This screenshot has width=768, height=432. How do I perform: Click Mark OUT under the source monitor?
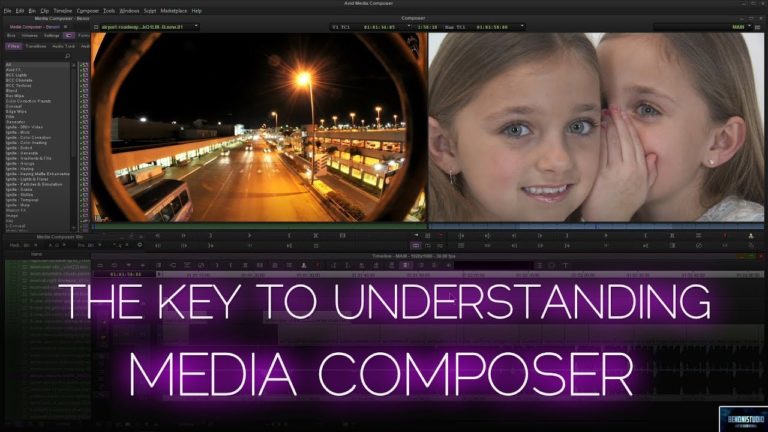[289, 236]
